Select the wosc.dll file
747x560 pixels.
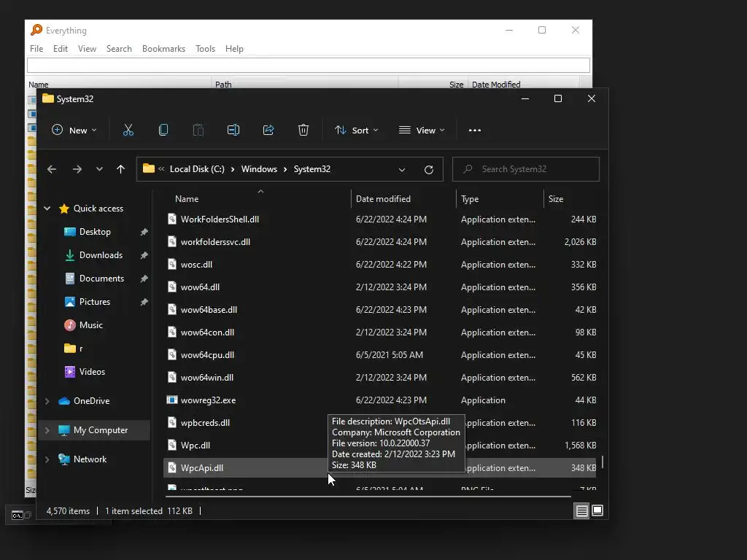click(379, 265)
